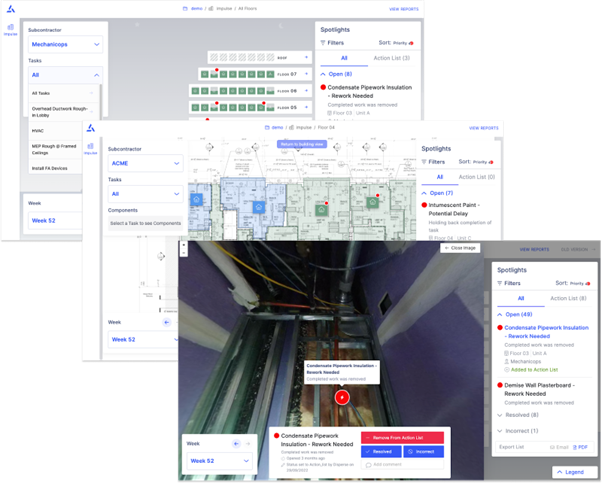Mark the spotlight as Resolved
602x483 pixels.
click(382, 452)
